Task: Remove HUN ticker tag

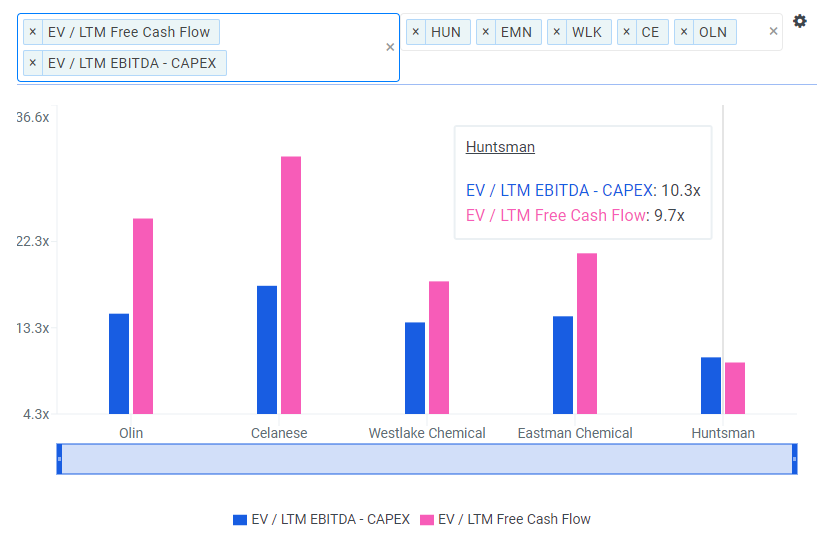Action: [x=416, y=32]
